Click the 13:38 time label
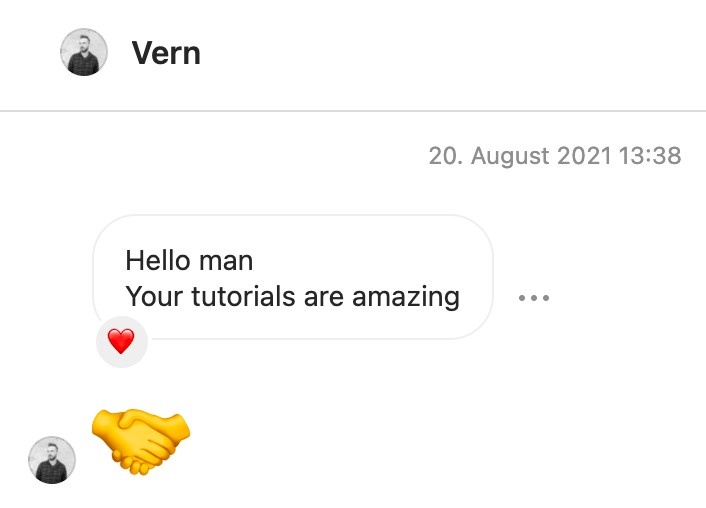 (x=650, y=156)
